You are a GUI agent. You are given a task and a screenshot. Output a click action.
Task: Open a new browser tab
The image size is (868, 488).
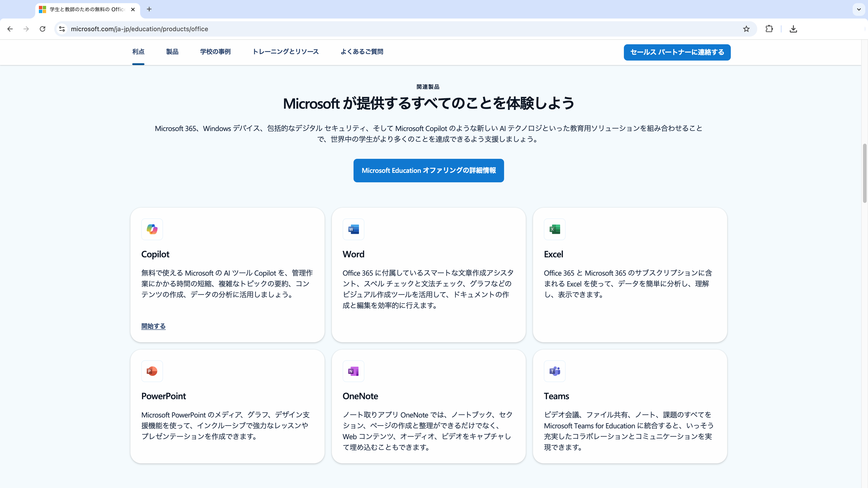click(149, 9)
